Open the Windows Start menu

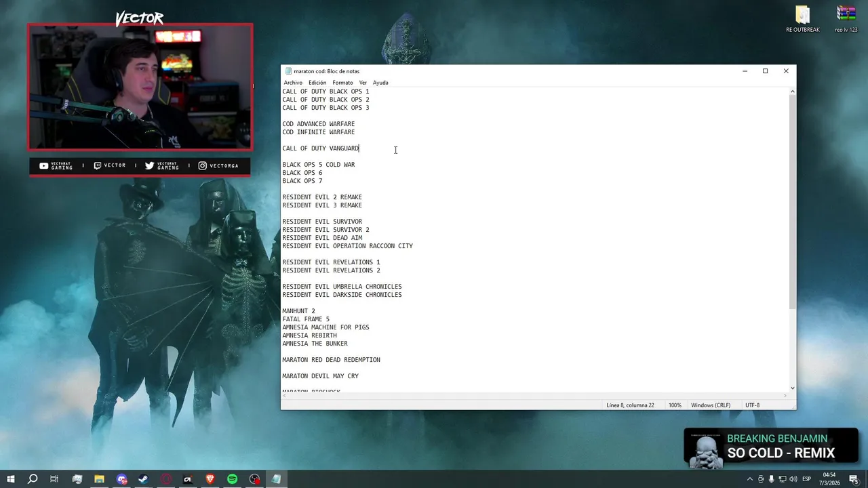(11, 479)
